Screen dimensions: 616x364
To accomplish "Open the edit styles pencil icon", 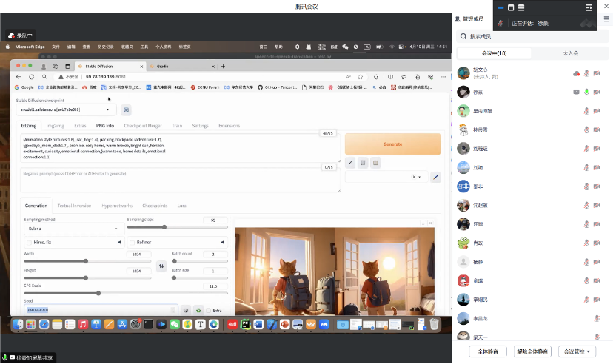I will point(435,177).
